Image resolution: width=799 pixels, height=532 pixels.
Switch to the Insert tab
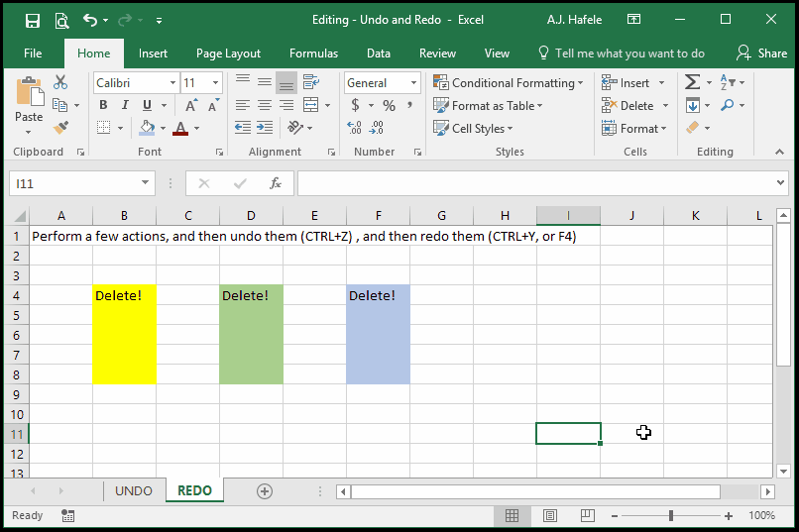(153, 53)
